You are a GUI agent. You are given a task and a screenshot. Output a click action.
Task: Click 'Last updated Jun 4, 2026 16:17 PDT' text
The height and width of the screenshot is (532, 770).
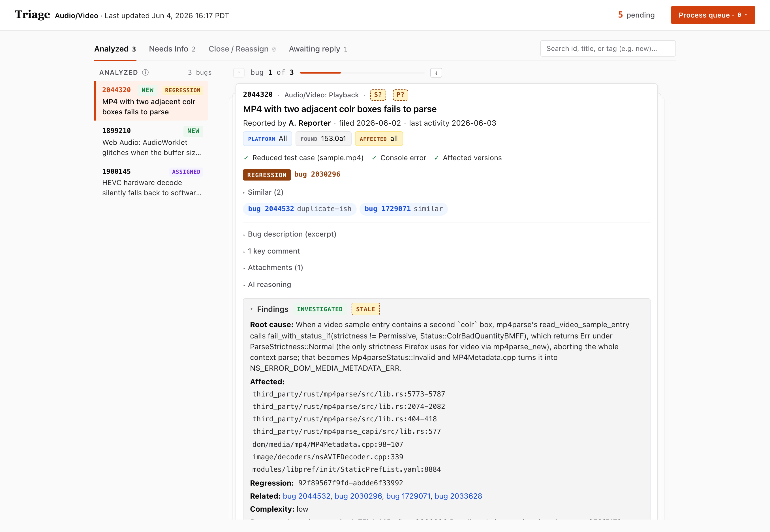point(167,16)
